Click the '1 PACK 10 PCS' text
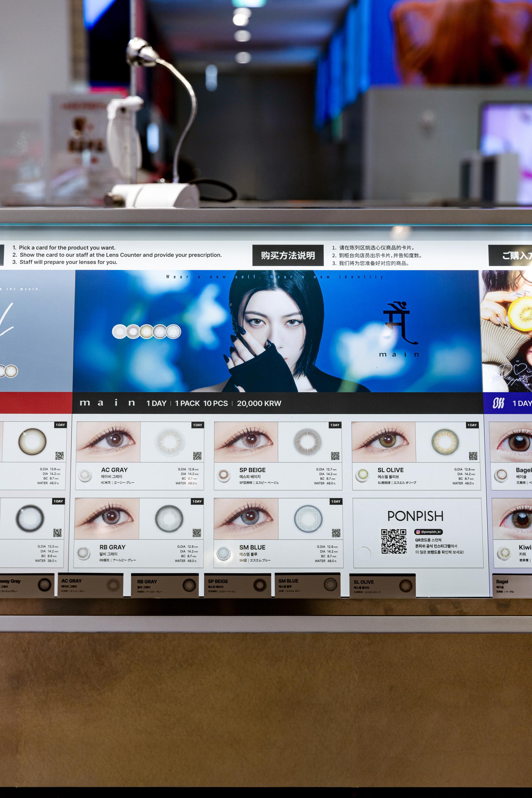This screenshot has height=798, width=532. pos(201,403)
